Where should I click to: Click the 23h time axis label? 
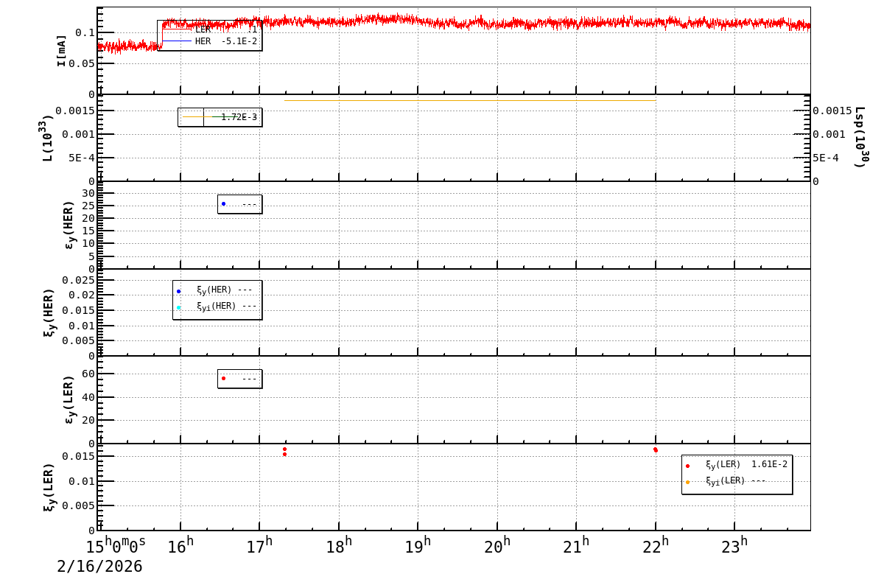click(734, 545)
